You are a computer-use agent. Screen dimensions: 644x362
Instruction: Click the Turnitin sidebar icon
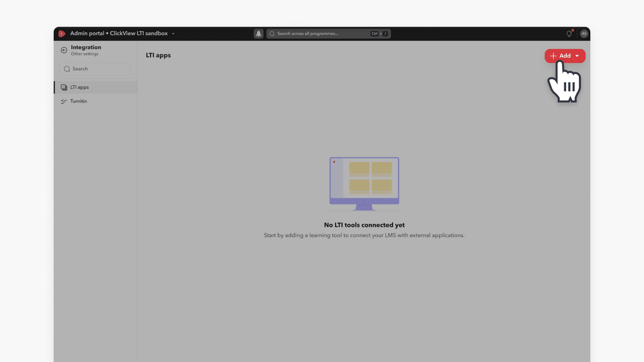tap(64, 101)
